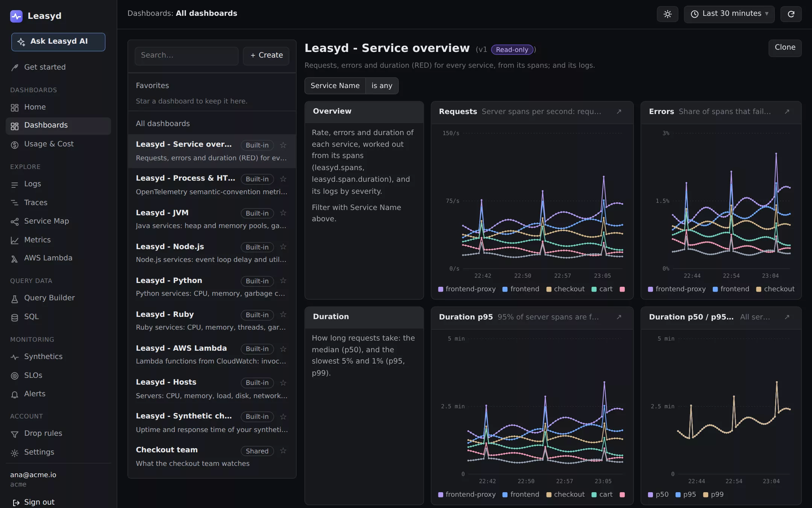
Task: Open Traces explorer
Action: click(x=58, y=203)
